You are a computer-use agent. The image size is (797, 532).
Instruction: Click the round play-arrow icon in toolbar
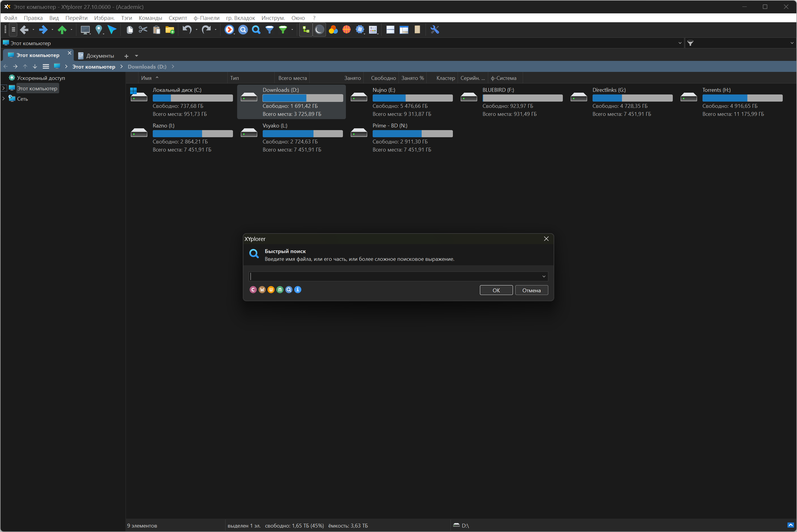[x=229, y=30]
